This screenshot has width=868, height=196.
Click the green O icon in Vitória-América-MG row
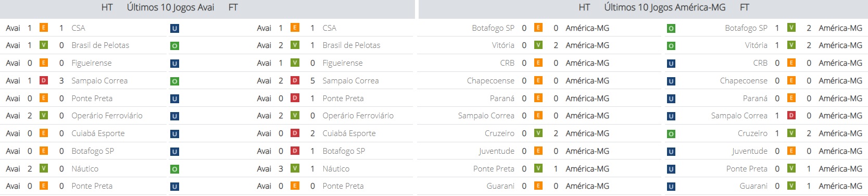click(x=671, y=46)
